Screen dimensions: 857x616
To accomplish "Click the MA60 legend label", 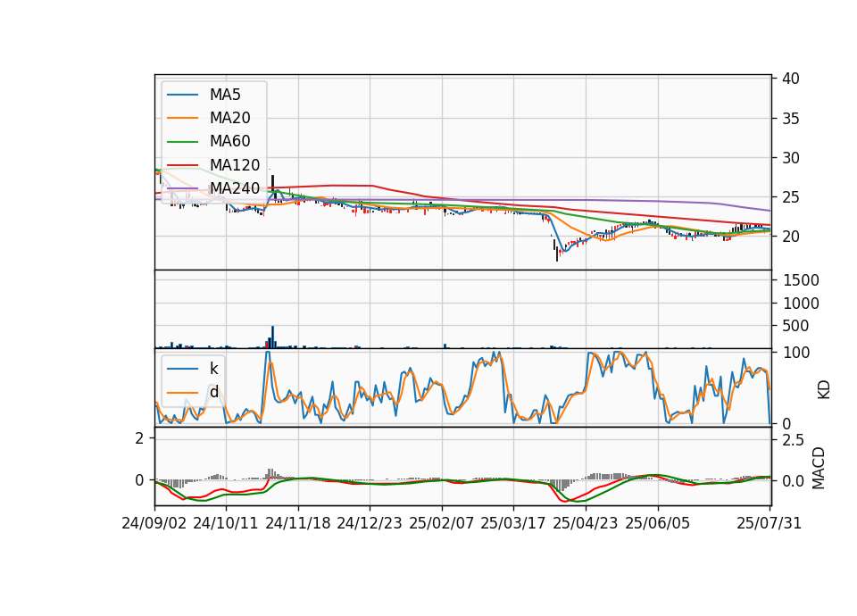I will pos(229,142).
